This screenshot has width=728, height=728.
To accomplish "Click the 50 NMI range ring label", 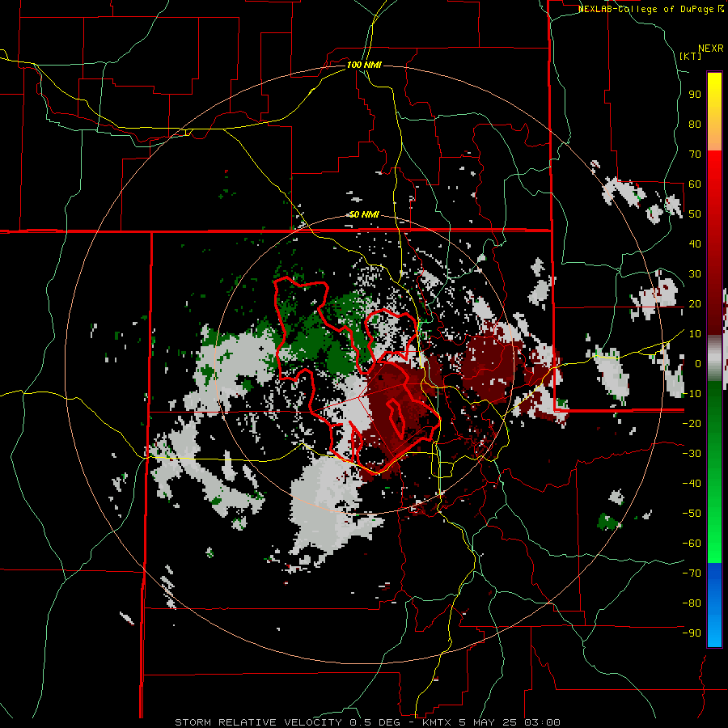I will (364, 214).
